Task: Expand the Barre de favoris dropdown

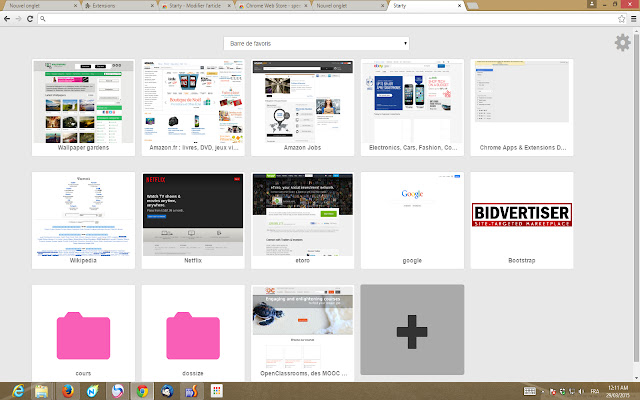Action: [316, 43]
